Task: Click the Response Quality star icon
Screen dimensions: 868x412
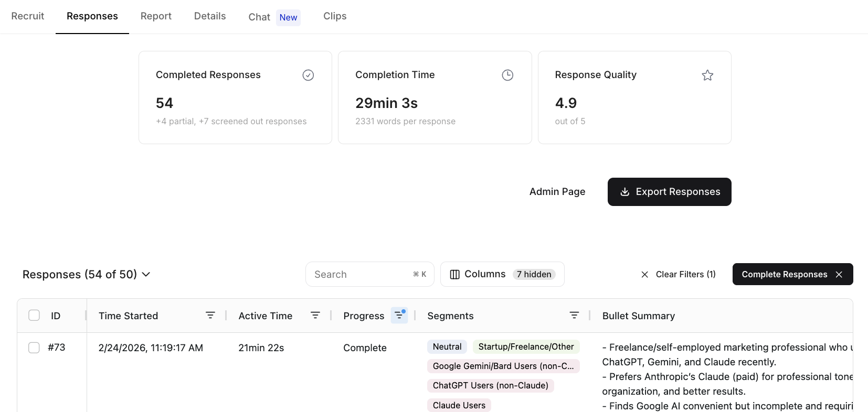Action: [x=707, y=75]
